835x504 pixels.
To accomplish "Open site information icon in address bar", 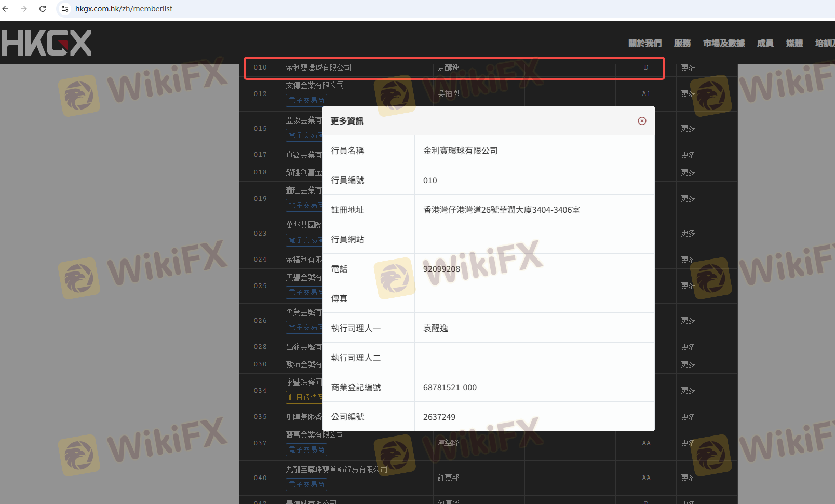I will [x=65, y=9].
